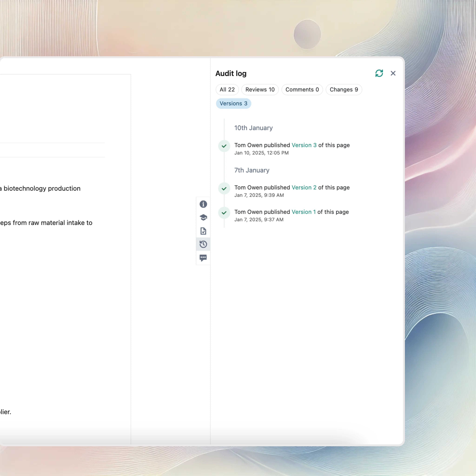Open the Version 1 link

pyautogui.click(x=303, y=212)
